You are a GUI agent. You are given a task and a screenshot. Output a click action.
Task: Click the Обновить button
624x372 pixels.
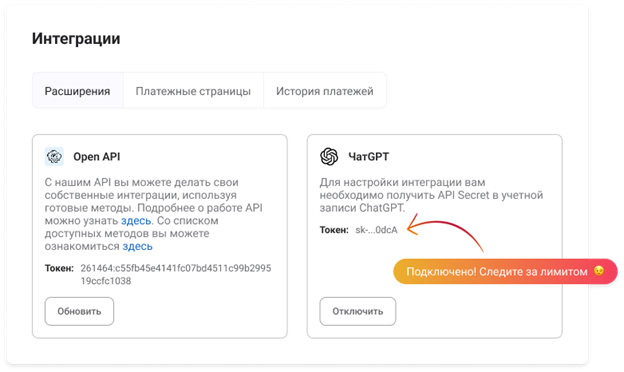[x=79, y=311]
